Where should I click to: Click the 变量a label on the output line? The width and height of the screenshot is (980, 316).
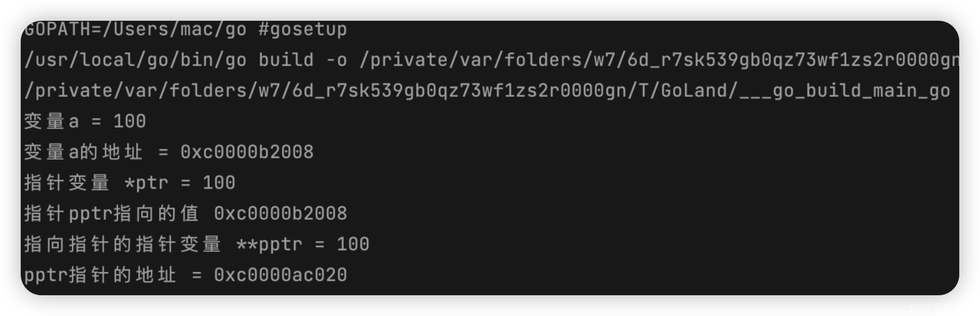tap(51, 121)
